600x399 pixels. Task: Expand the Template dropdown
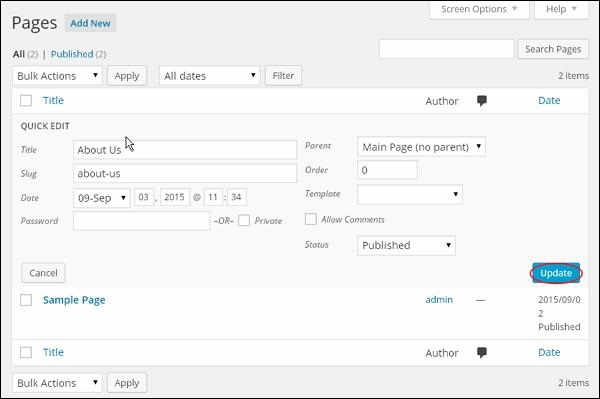pos(409,194)
